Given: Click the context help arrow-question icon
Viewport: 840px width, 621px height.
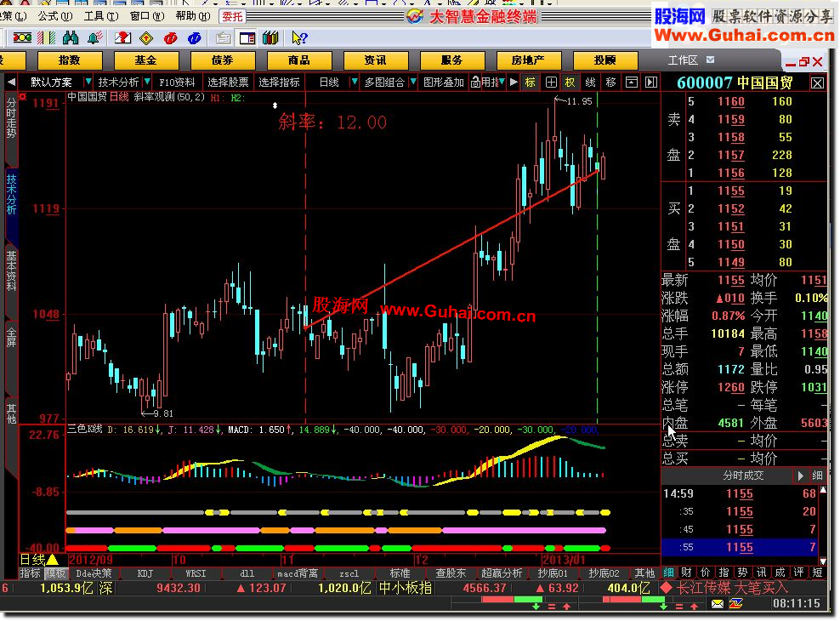Looking at the screenshot, I should pyautogui.click(x=299, y=38).
